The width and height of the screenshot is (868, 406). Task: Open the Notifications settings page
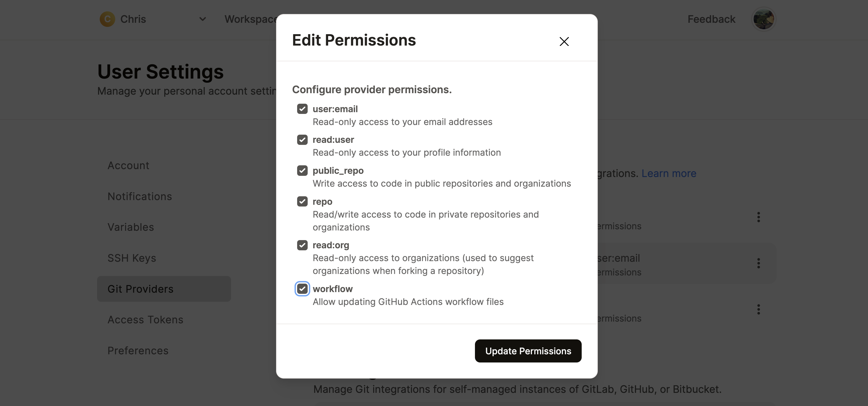139,196
